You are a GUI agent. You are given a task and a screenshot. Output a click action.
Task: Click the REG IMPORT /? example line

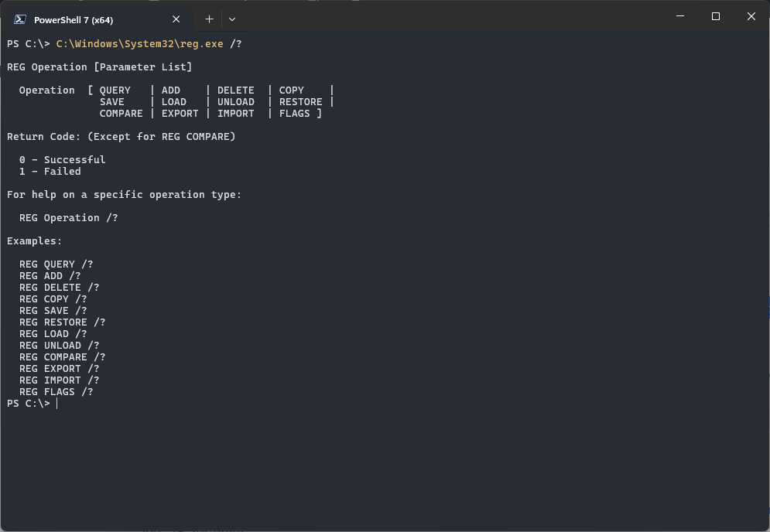pos(59,380)
